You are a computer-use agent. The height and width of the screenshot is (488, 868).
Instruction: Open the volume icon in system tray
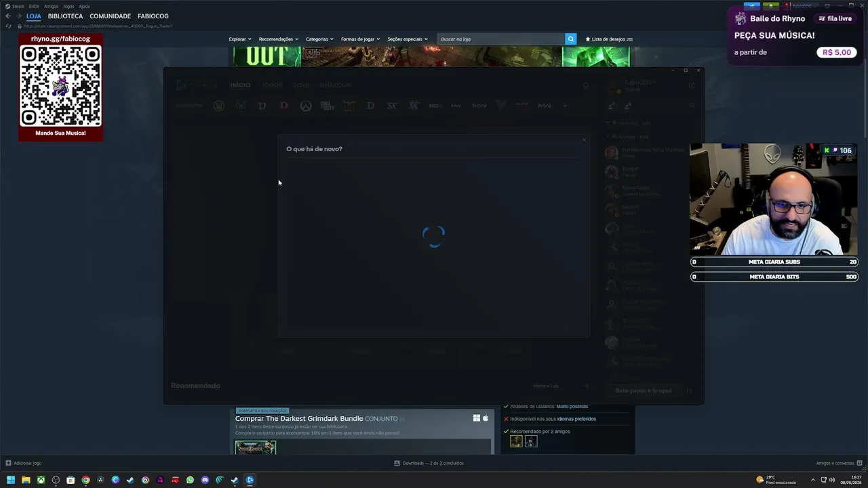[x=832, y=480]
